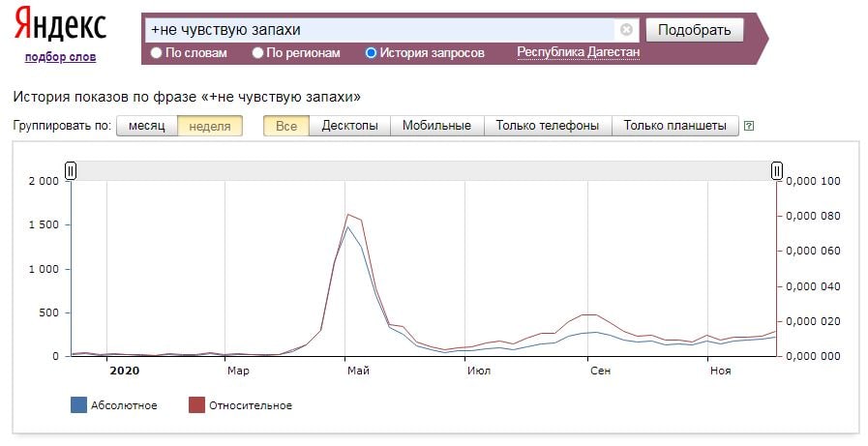
Task: Switch to the Мобильные tab
Action: click(x=436, y=126)
